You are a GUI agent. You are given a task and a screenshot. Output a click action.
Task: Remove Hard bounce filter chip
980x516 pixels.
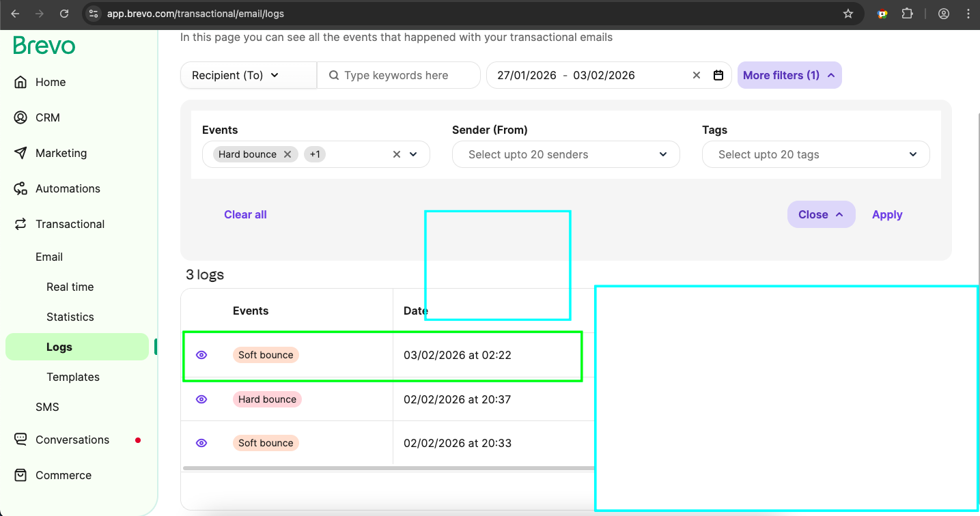point(288,154)
